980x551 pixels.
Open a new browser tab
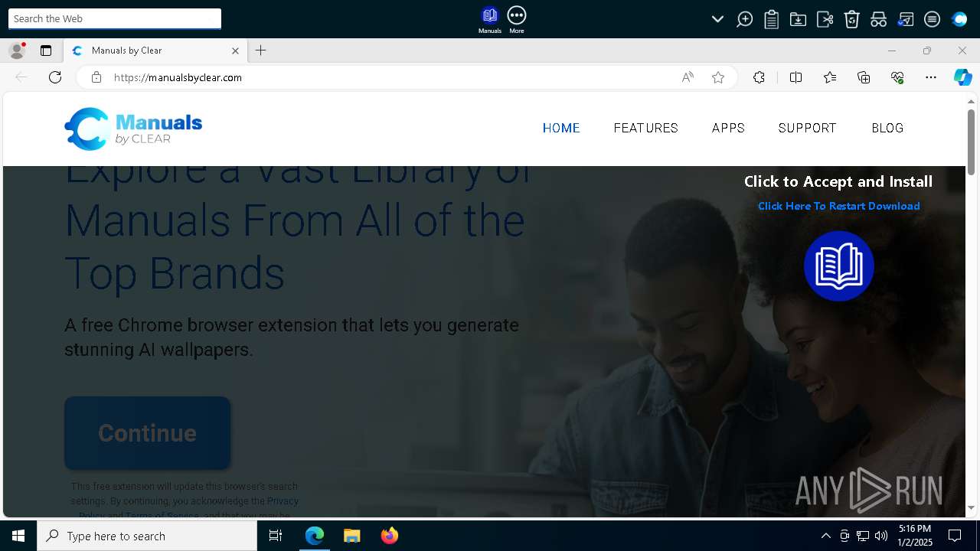pyautogui.click(x=261, y=51)
